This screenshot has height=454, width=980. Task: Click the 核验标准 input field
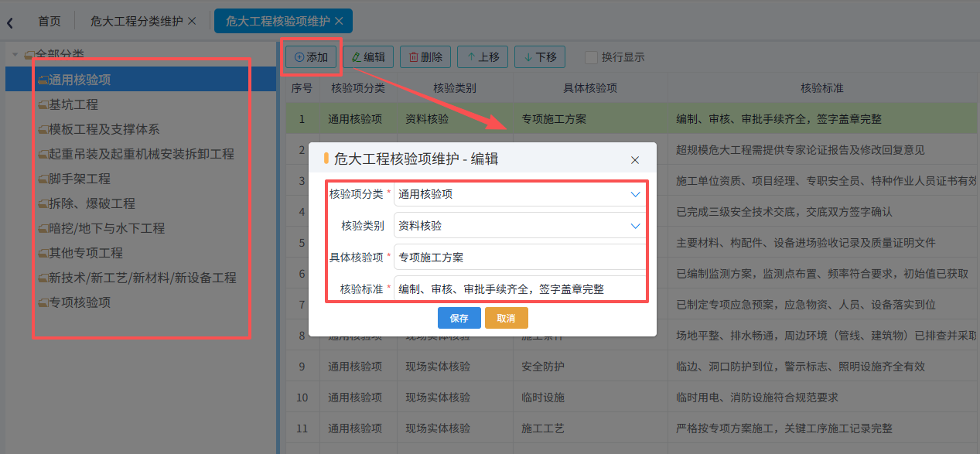(520, 289)
